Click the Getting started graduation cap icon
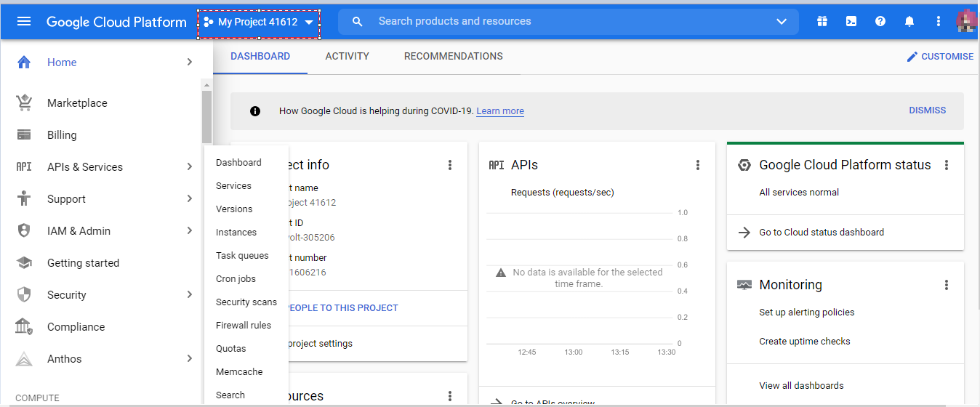 [24, 263]
